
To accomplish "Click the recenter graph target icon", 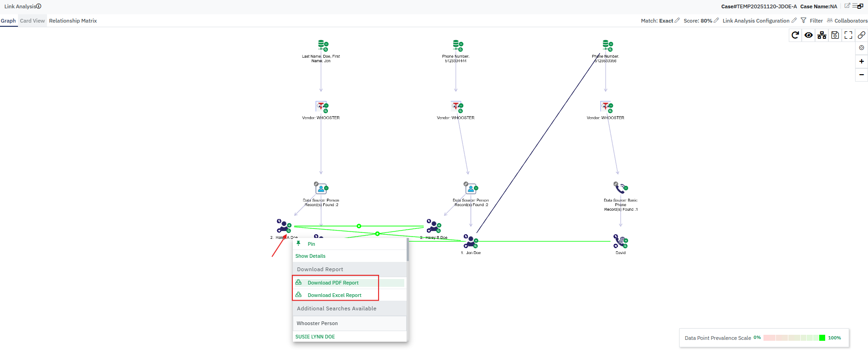I will coord(862,47).
